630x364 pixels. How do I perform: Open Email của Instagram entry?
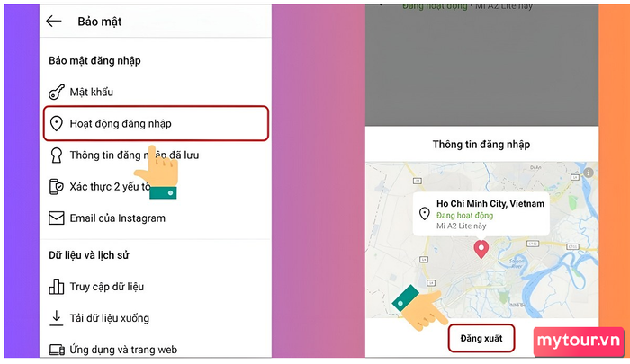pos(156,218)
